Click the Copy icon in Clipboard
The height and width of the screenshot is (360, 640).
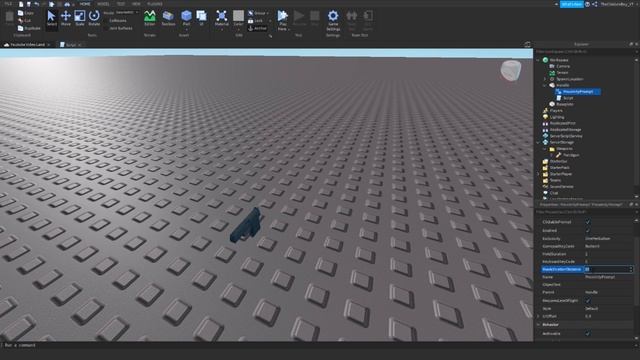click(x=20, y=13)
